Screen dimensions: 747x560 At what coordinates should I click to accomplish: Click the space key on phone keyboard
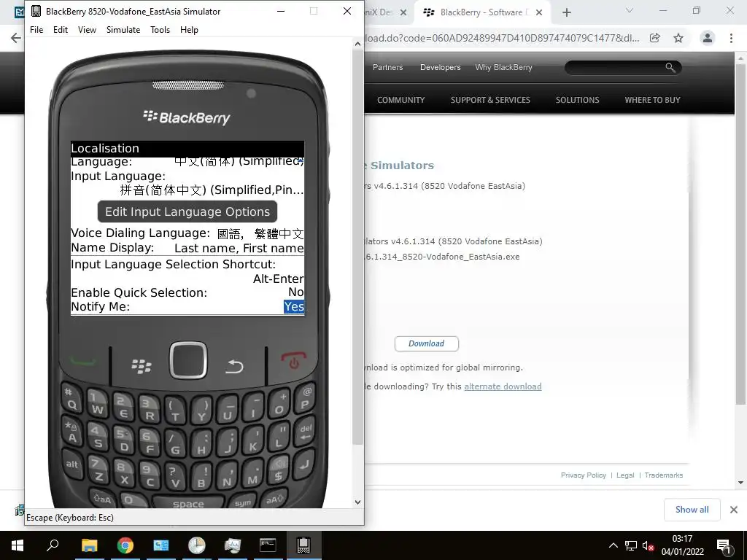[188, 504]
